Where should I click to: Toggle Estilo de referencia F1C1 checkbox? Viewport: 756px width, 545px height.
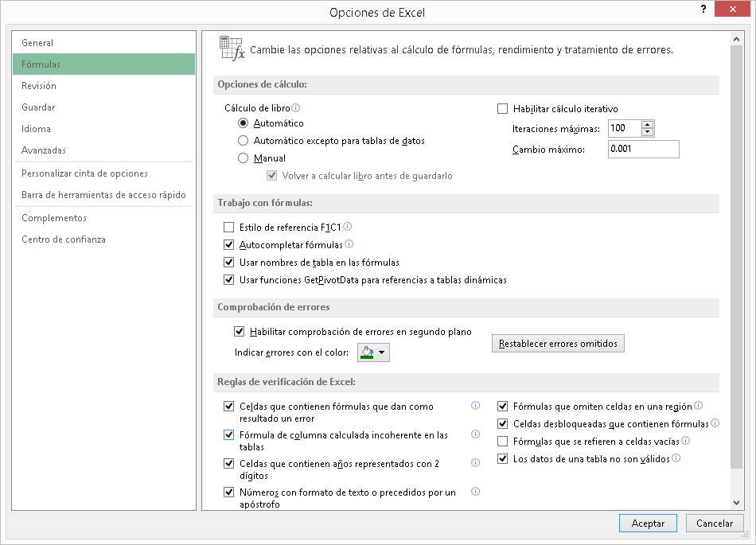[228, 227]
